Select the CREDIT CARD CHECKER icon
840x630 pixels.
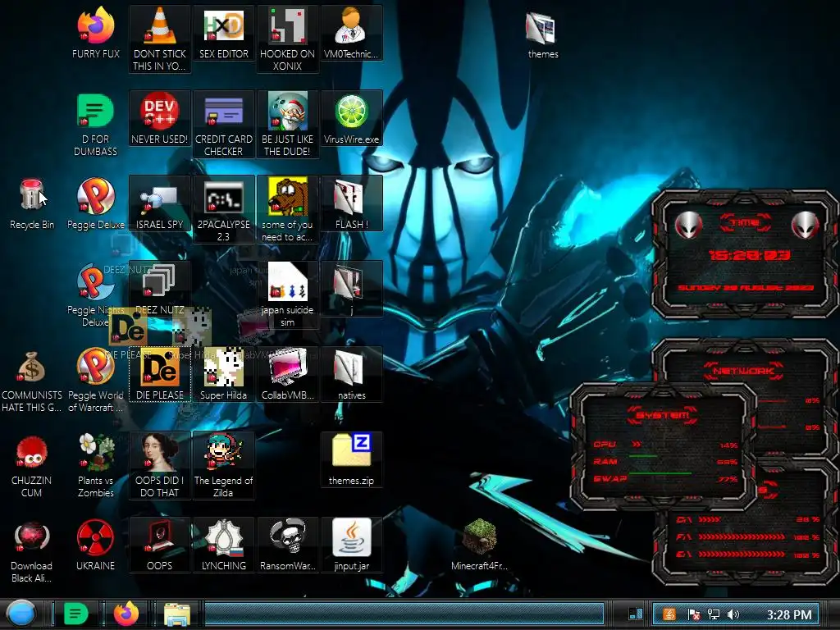pos(223,111)
